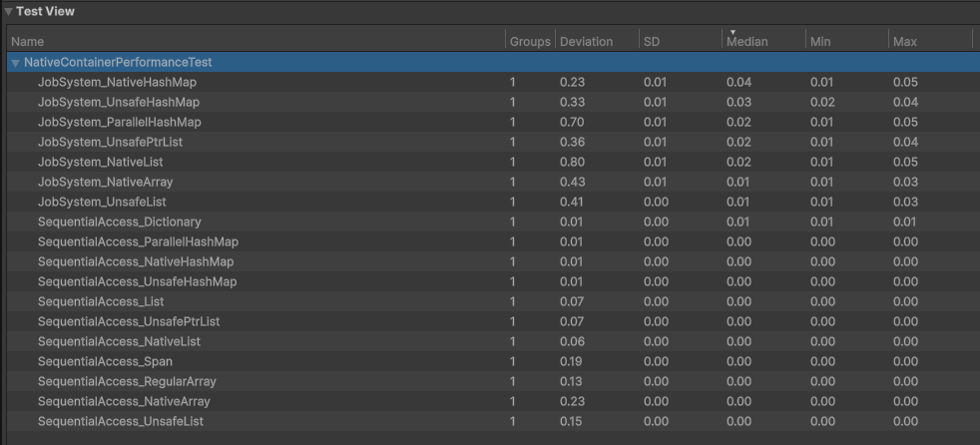Click Deviation value 0.43 for JobSystem_NativeArray
980x445 pixels.
point(572,182)
